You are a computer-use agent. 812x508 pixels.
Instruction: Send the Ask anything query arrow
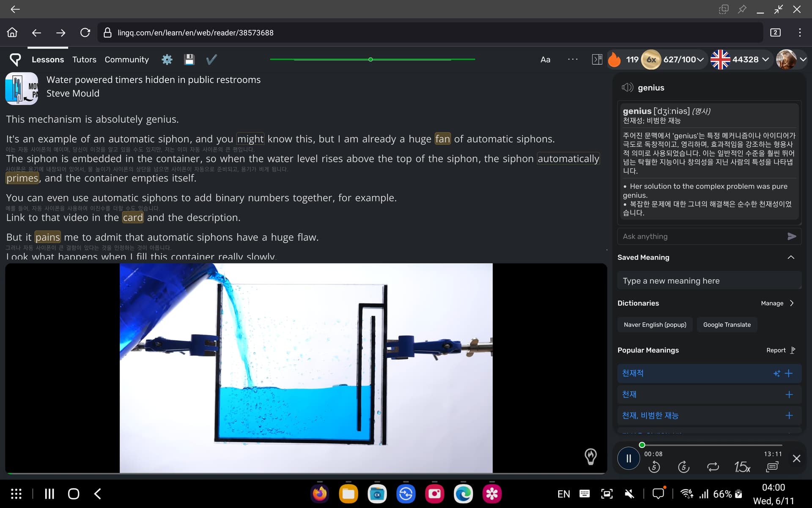point(792,236)
